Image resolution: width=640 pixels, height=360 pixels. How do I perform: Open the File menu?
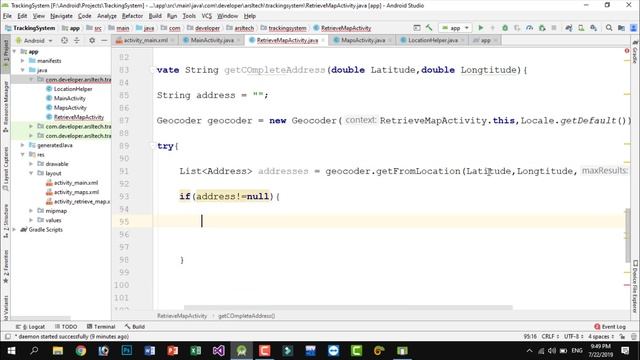(x=7, y=16)
